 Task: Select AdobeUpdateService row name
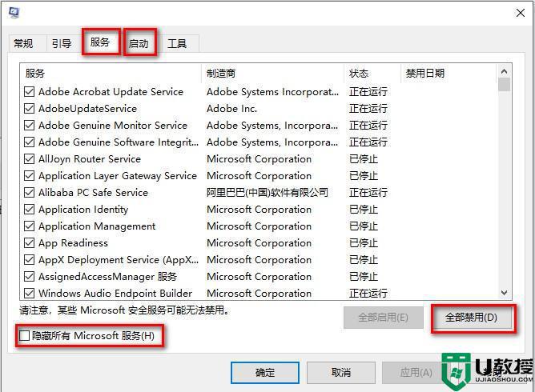[87, 108]
